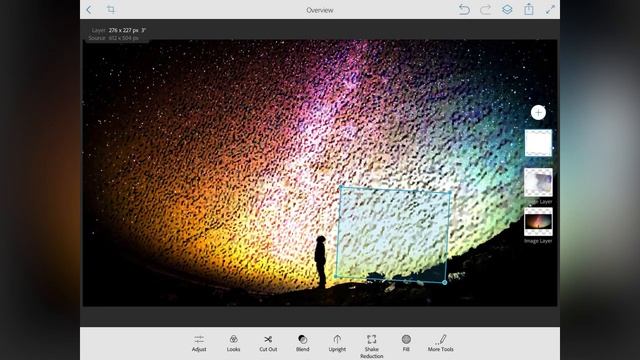Go back using the left chevron
Viewport: 640px width, 360px height.
pos(89,9)
